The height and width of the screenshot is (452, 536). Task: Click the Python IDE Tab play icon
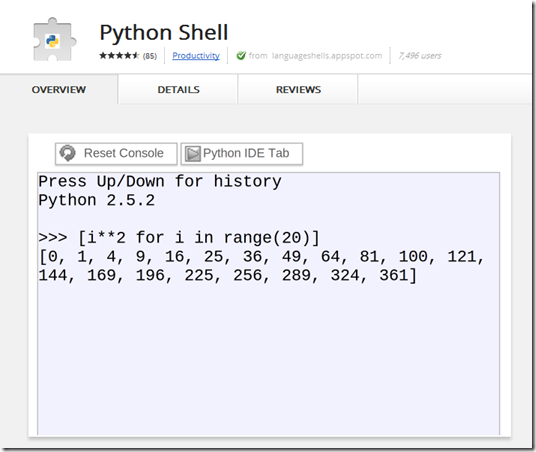(x=192, y=154)
